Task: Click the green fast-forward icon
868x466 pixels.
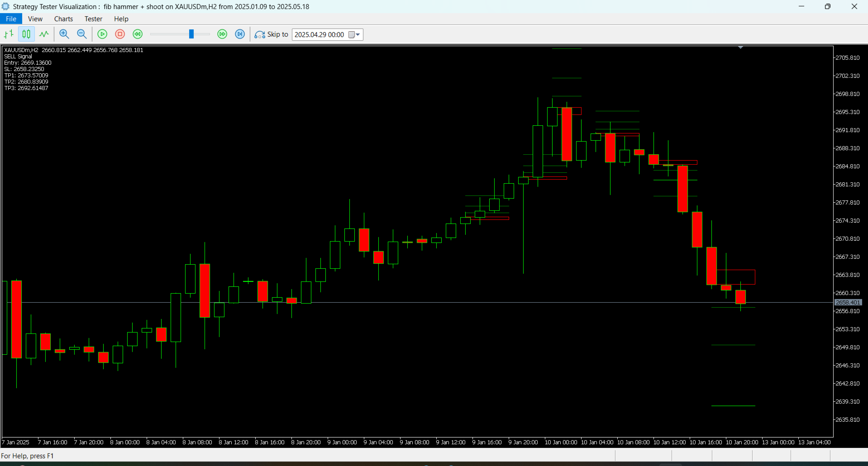Action: [x=222, y=34]
